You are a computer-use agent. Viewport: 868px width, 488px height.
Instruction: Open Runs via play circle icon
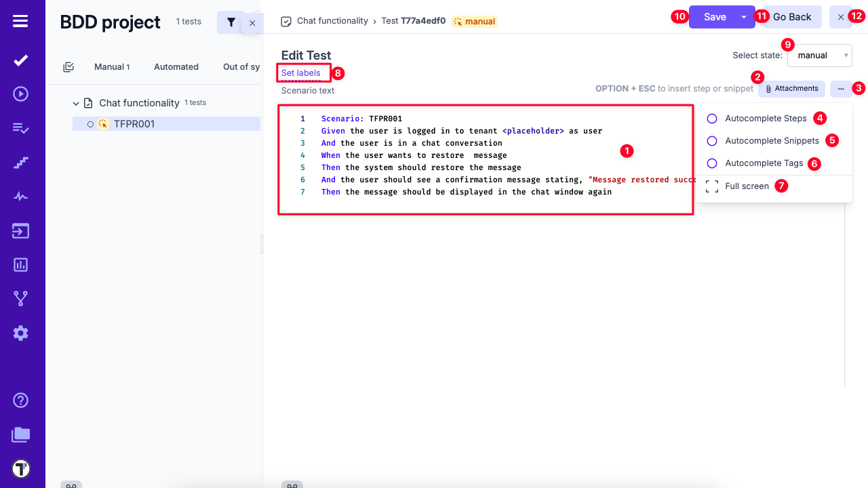click(x=20, y=94)
